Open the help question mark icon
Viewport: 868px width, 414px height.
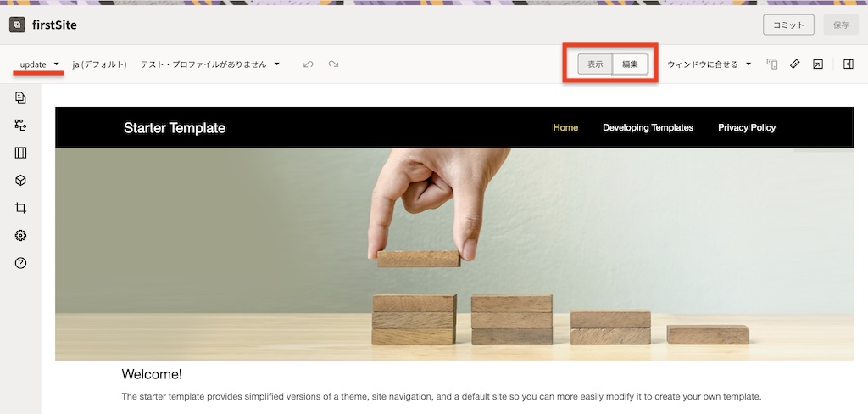click(x=20, y=263)
